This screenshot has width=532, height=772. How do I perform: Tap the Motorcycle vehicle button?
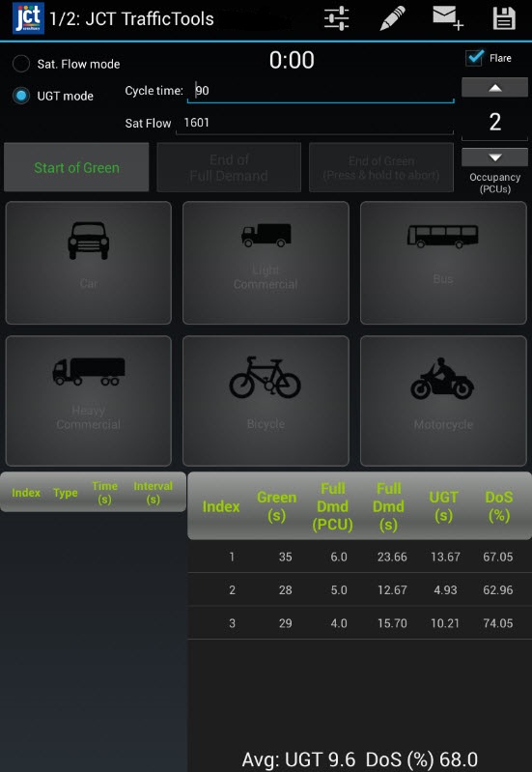tap(443, 401)
